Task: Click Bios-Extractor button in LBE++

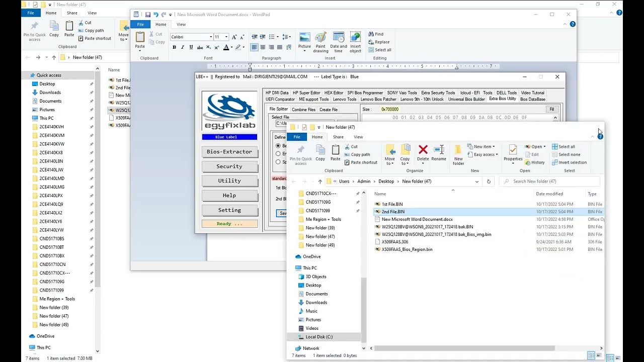Action: coord(229,152)
